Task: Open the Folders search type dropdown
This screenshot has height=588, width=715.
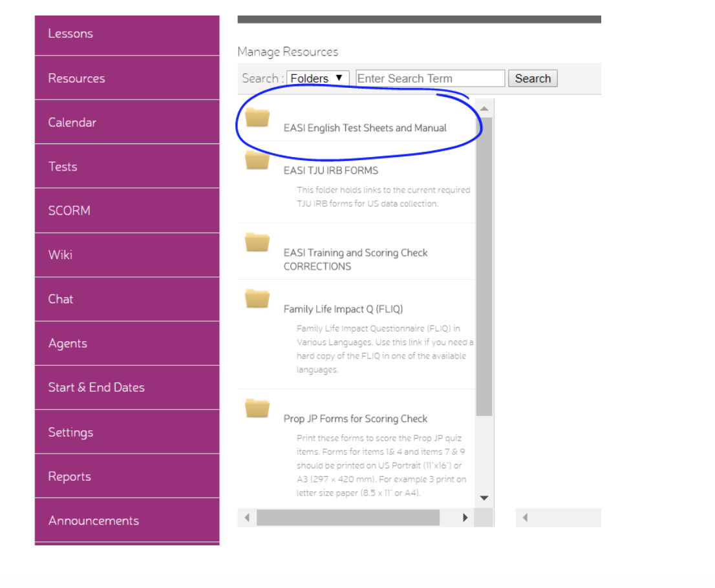Action: 317,78
